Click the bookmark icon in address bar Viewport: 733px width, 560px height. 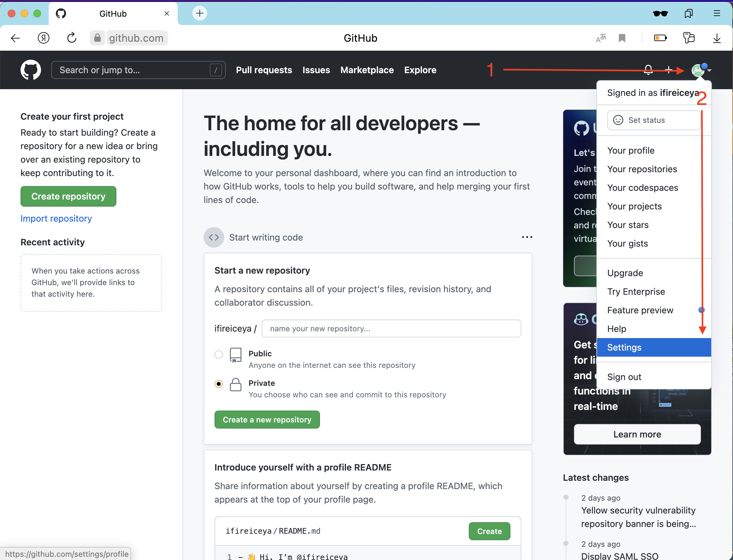[x=622, y=38]
